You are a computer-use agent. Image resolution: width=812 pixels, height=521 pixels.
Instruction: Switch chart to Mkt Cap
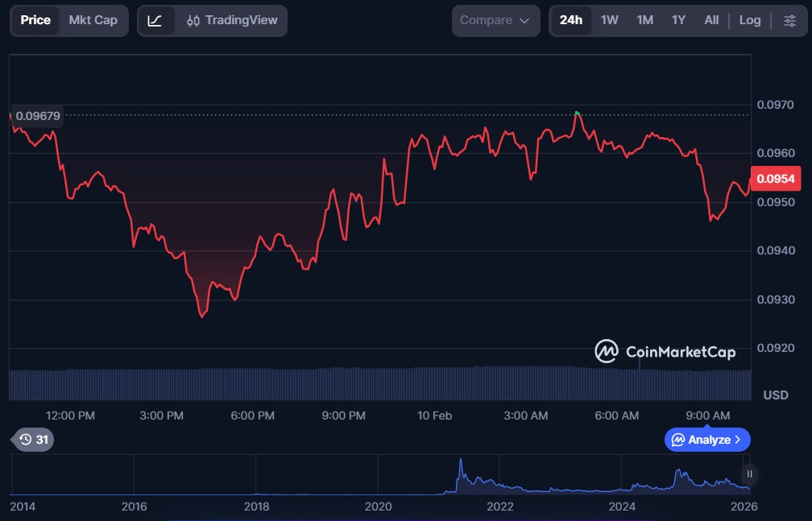93,20
